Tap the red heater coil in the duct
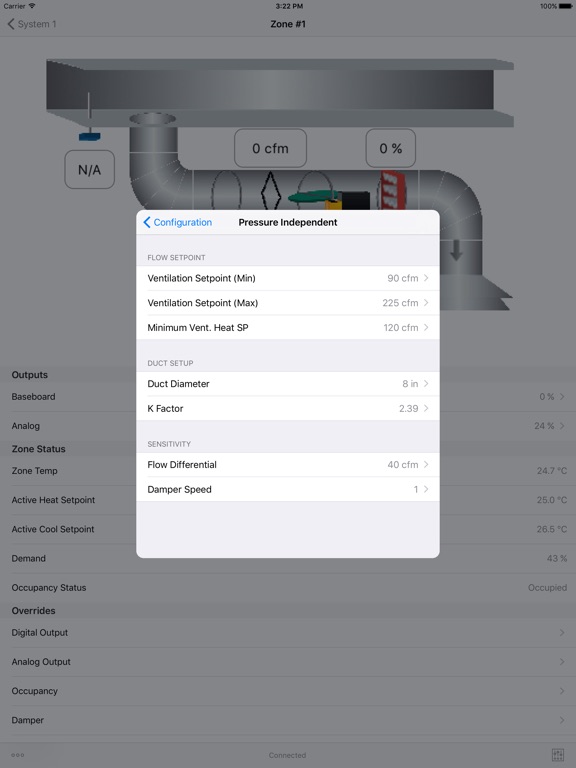The image size is (576, 768). tap(392, 190)
